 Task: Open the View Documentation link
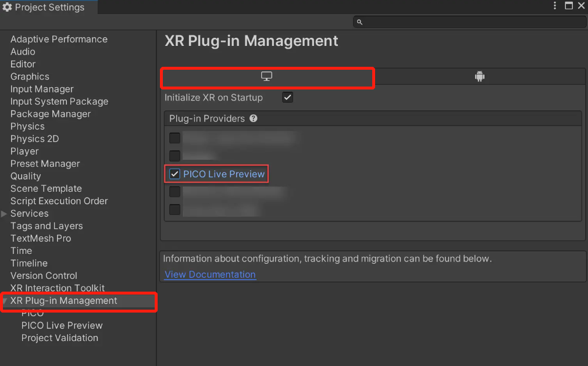210,274
